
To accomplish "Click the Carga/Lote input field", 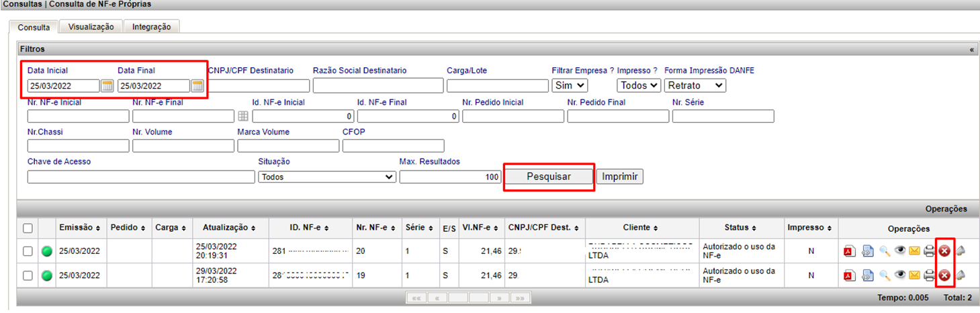I will (x=498, y=86).
